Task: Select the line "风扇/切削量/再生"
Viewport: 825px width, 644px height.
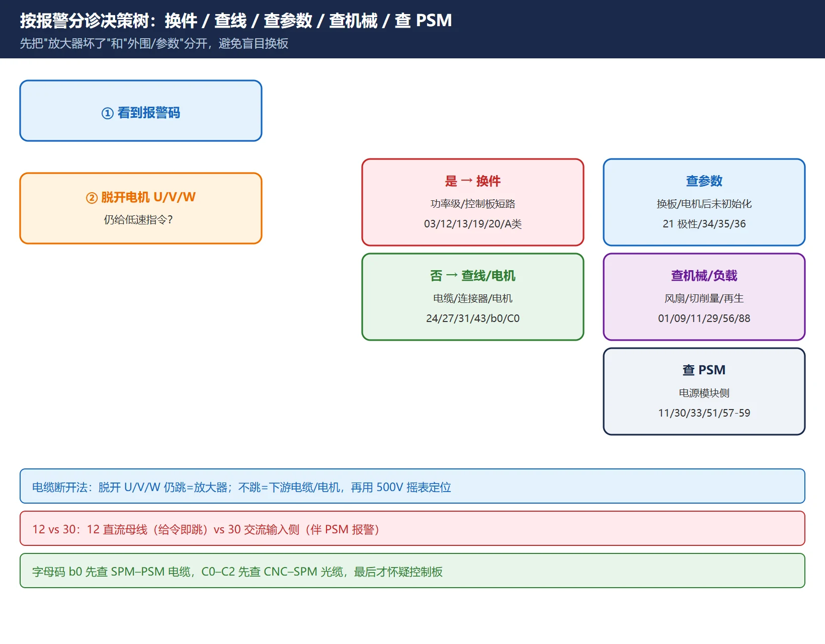Action: point(704,298)
